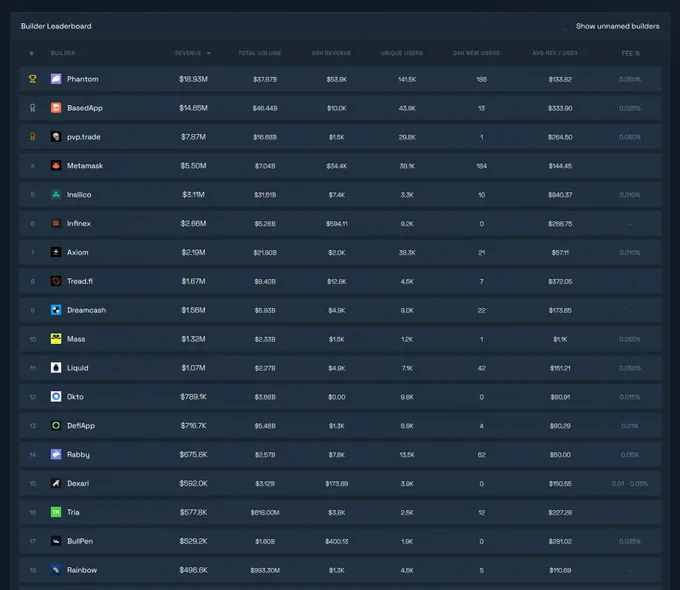
Task: Sort by the Total Volume column header
Action: 264,53
